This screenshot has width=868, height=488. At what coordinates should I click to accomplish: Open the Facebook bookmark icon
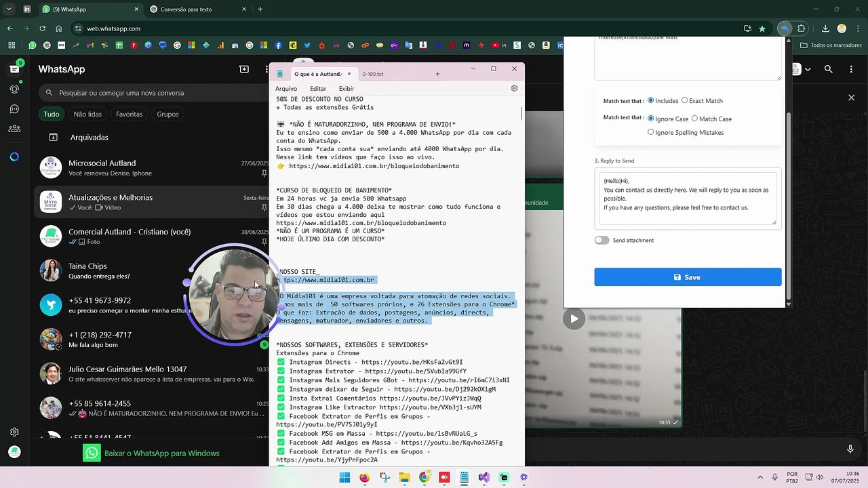point(279,45)
